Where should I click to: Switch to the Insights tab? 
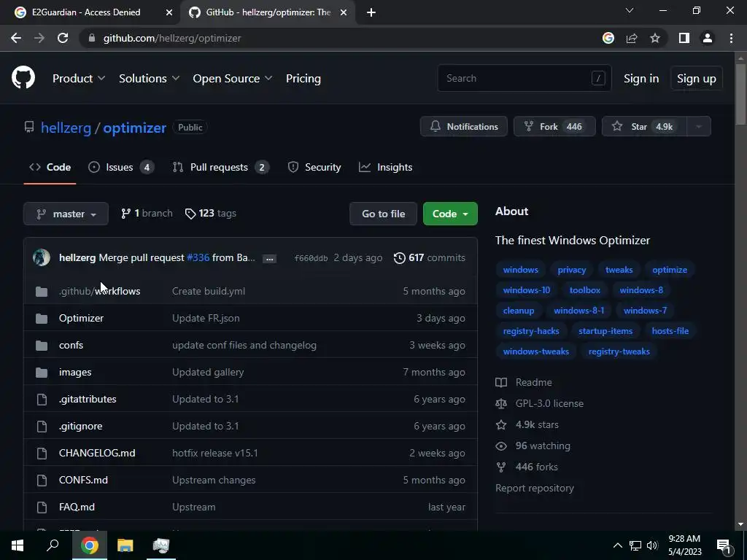pos(386,167)
